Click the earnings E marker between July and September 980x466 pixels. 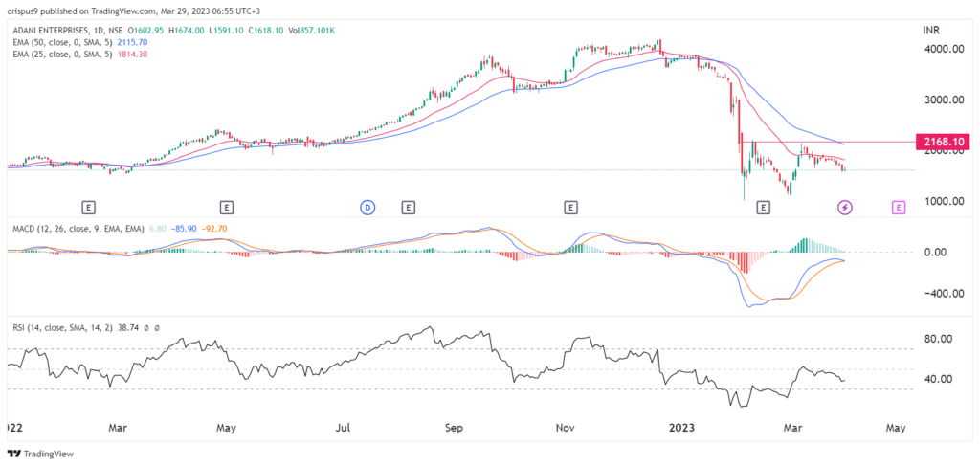408,206
